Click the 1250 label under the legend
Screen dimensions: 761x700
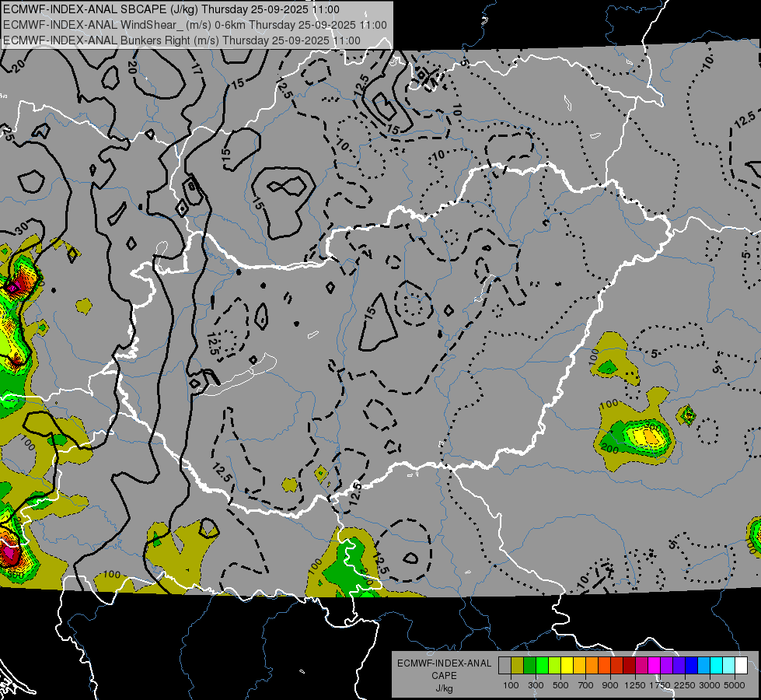pyautogui.click(x=635, y=685)
